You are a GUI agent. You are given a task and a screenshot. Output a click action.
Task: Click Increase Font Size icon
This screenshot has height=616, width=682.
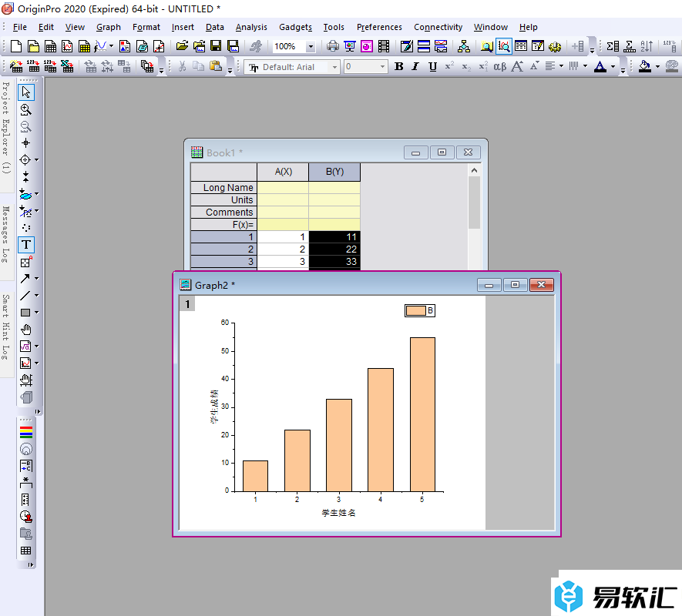click(517, 66)
